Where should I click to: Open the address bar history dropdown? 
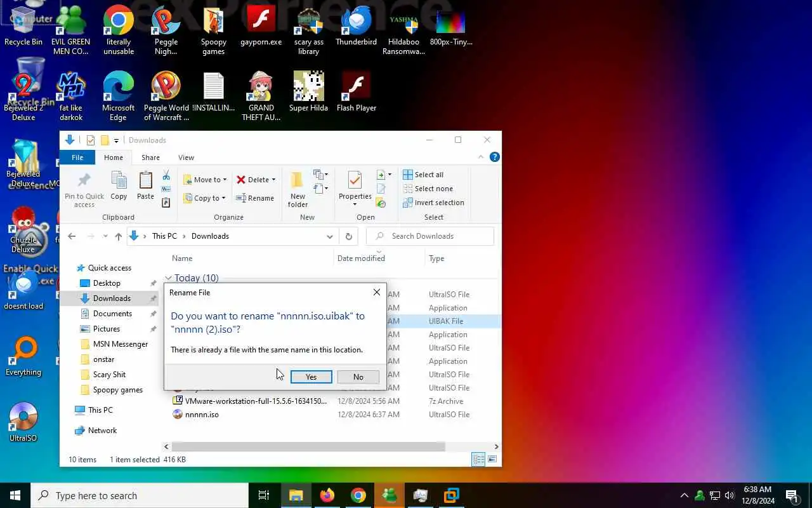[x=329, y=236]
